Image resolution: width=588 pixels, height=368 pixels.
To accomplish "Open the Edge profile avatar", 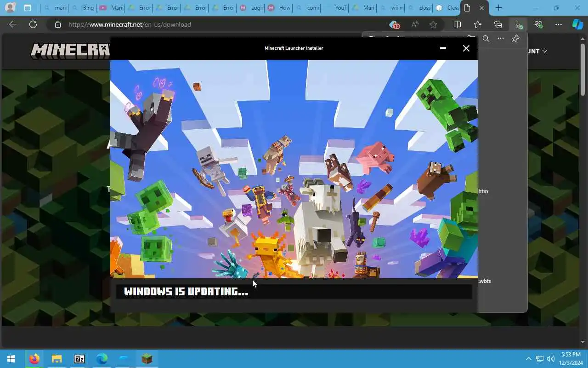I will (10, 8).
